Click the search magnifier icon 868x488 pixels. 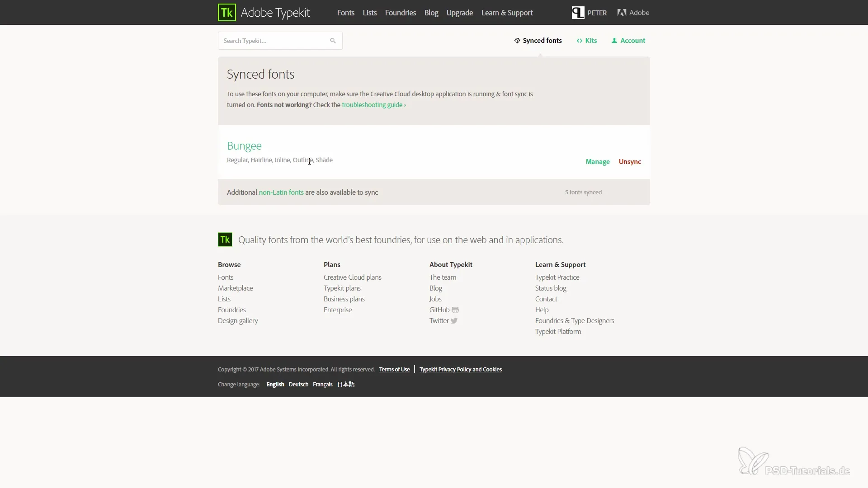tap(333, 41)
